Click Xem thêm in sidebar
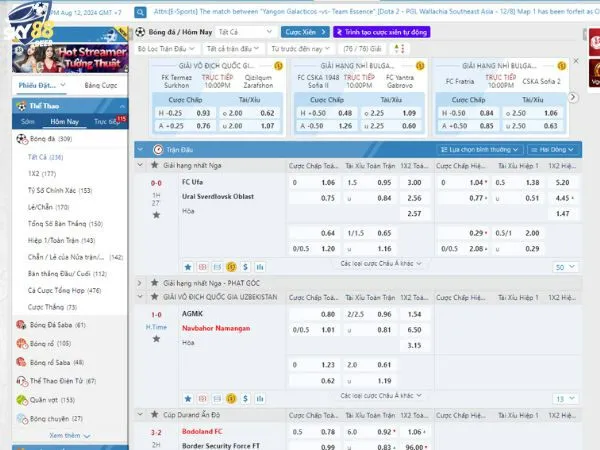The width and height of the screenshot is (600, 450). [70, 435]
